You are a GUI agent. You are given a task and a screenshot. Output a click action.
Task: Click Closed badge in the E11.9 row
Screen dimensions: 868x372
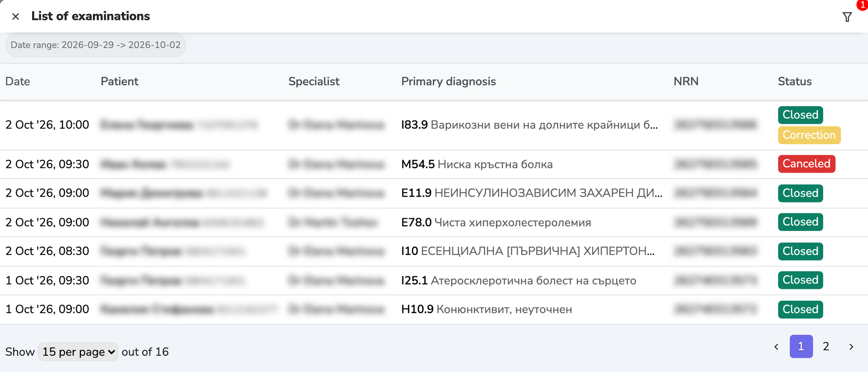click(800, 193)
